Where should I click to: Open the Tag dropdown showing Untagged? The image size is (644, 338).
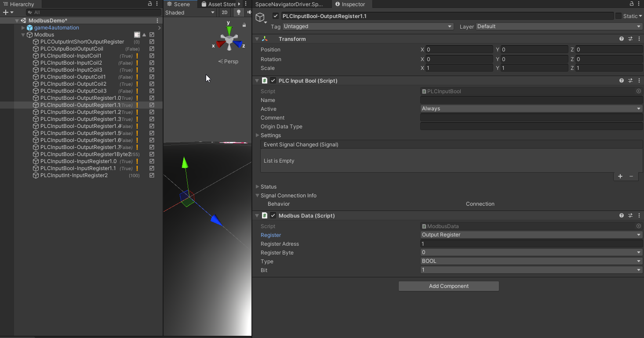pos(368,26)
